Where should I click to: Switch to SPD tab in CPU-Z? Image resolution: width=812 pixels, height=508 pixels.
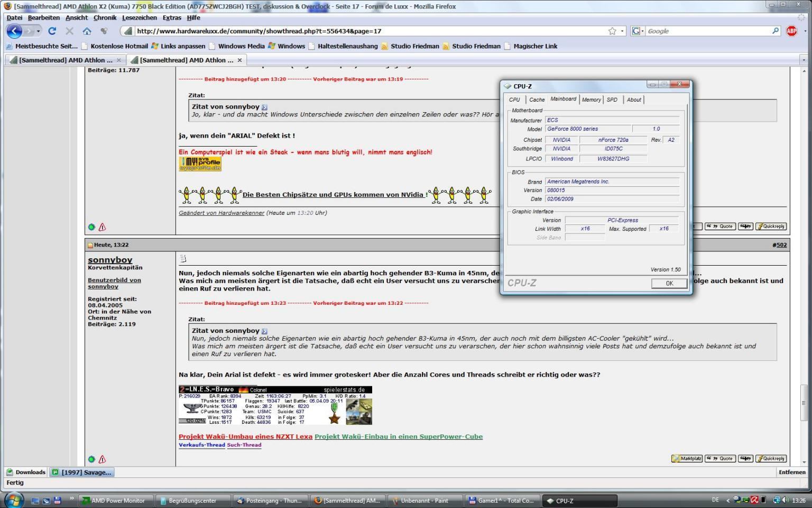pos(612,99)
